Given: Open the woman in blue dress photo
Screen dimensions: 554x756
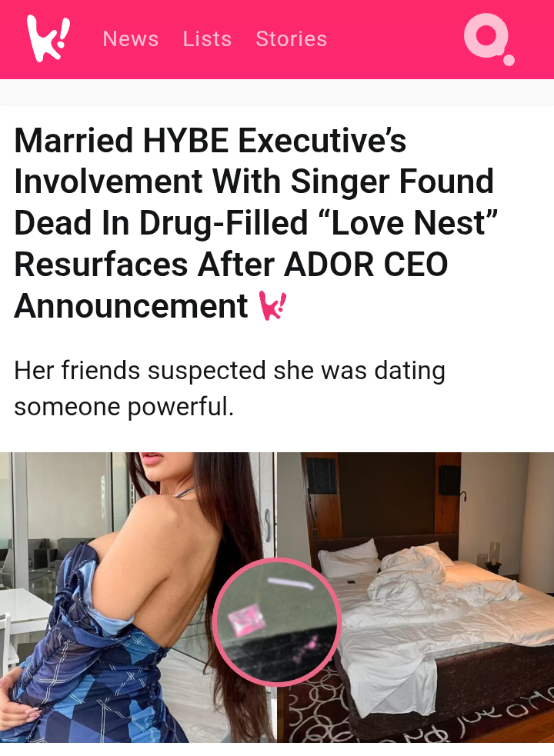Looking at the screenshot, I should coord(138,598).
